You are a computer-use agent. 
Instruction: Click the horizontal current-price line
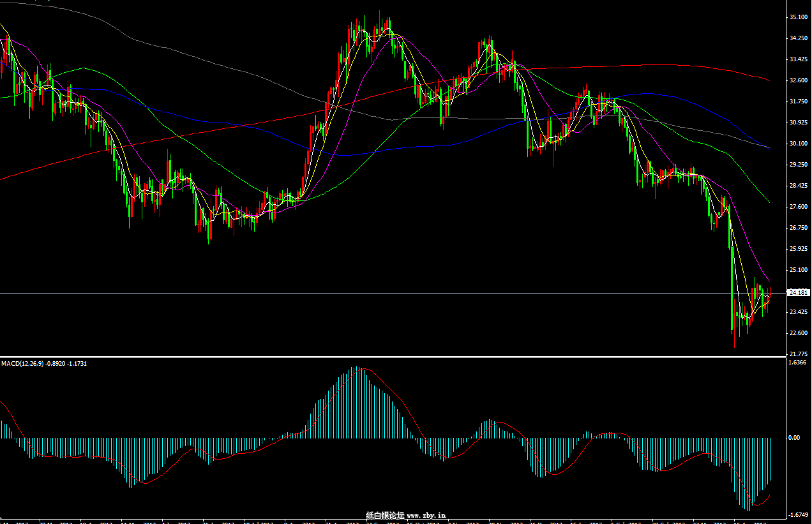click(383, 294)
